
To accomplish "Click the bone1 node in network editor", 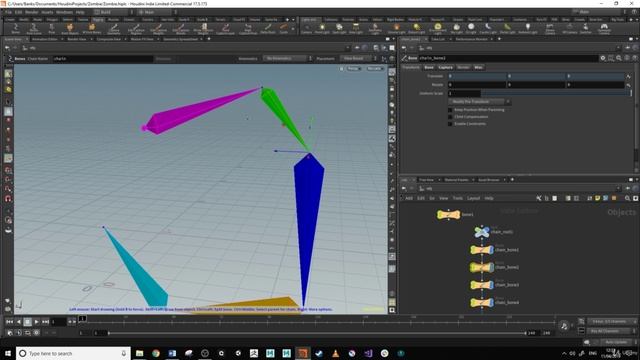I will [x=449, y=214].
